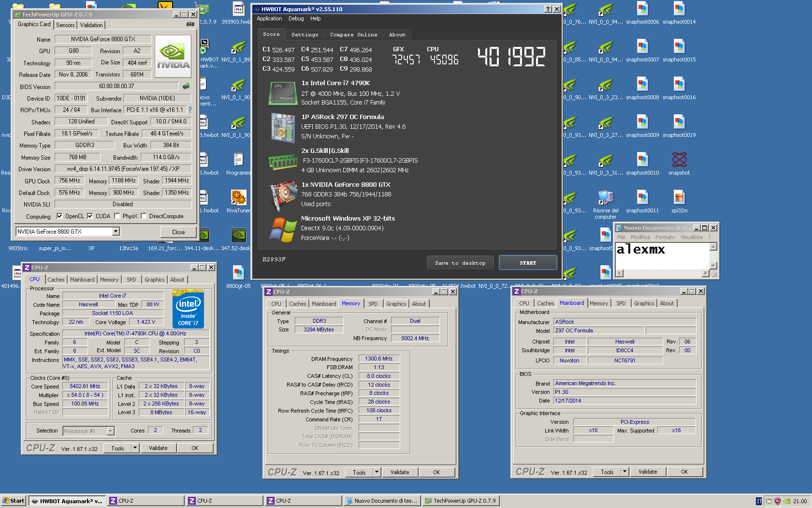Click Validate in CPU-Z CPU window

point(158,448)
